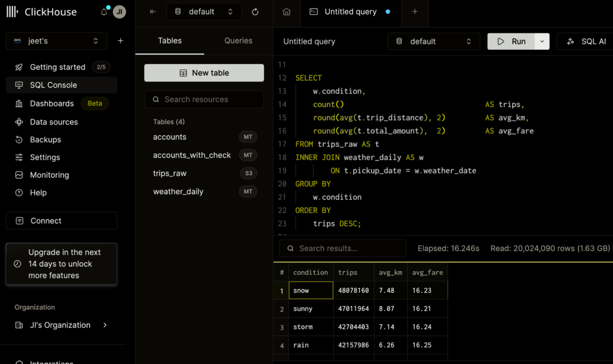Viewport: 613px width, 364px height.
Task: Run the current query
Action: (x=511, y=42)
